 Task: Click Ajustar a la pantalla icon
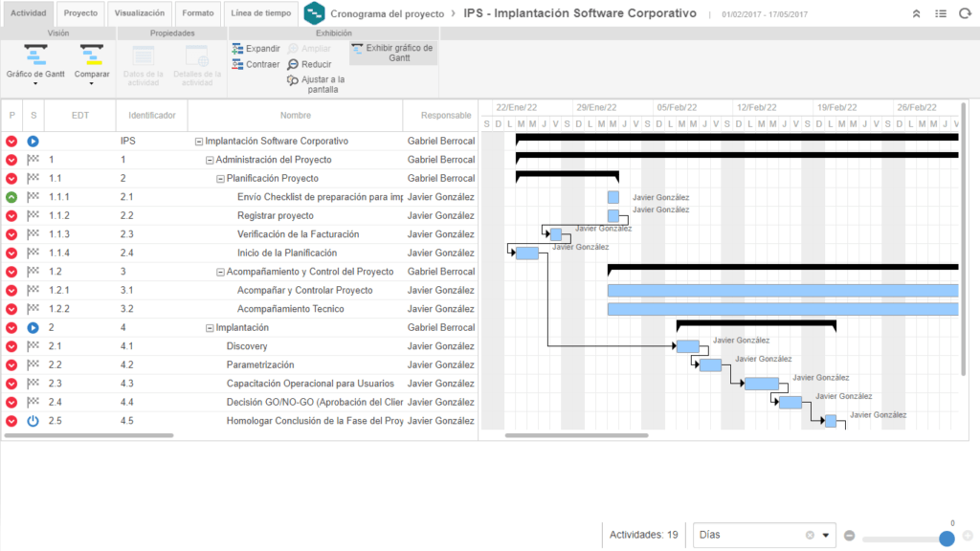pyautogui.click(x=293, y=80)
